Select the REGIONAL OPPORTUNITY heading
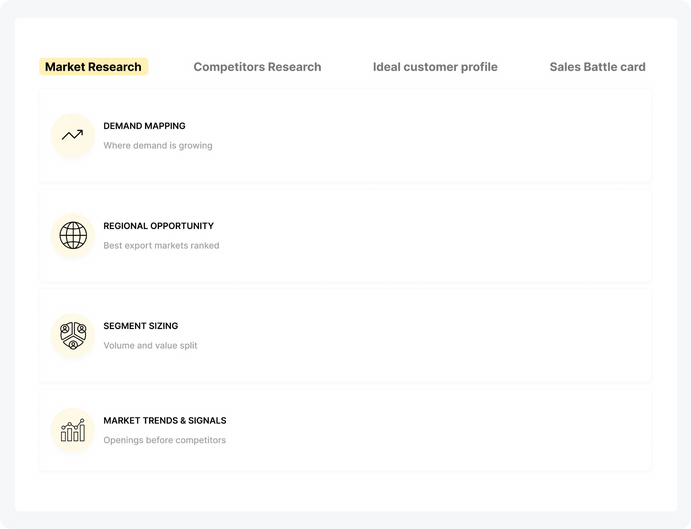691x529 pixels. pos(158,226)
